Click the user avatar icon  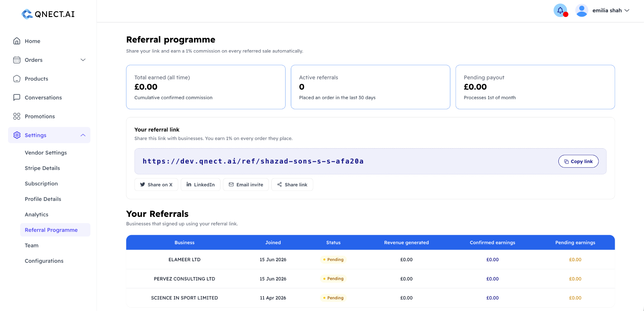581,10
